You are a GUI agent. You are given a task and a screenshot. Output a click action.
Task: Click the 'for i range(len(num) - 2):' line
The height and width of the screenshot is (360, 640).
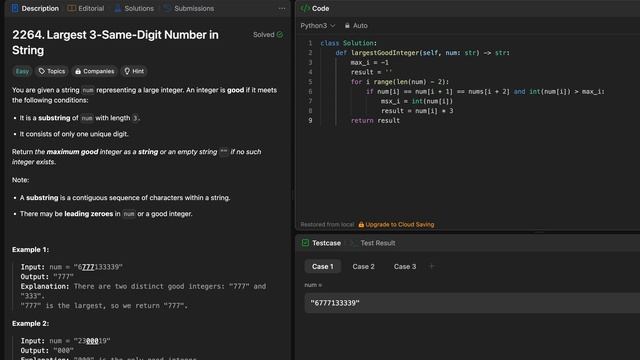click(x=400, y=82)
